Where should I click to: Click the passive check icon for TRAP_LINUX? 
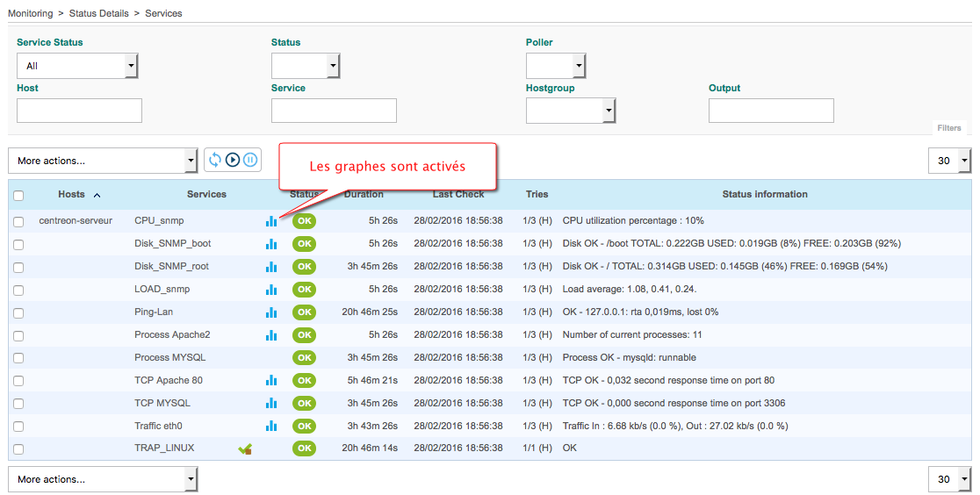245,449
